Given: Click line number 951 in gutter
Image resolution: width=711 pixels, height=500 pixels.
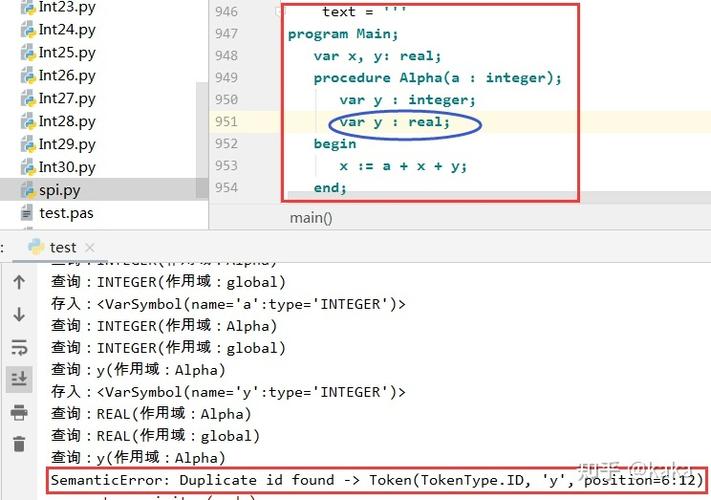Looking at the screenshot, I should tap(226, 121).
